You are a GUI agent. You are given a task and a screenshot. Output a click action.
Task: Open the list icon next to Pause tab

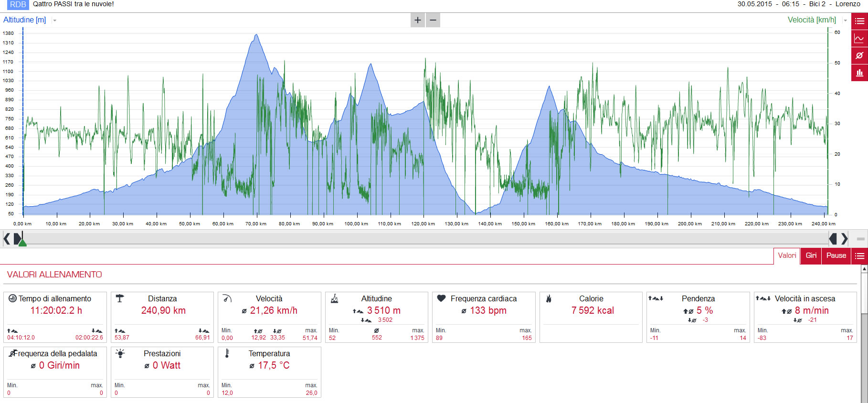coord(859,256)
